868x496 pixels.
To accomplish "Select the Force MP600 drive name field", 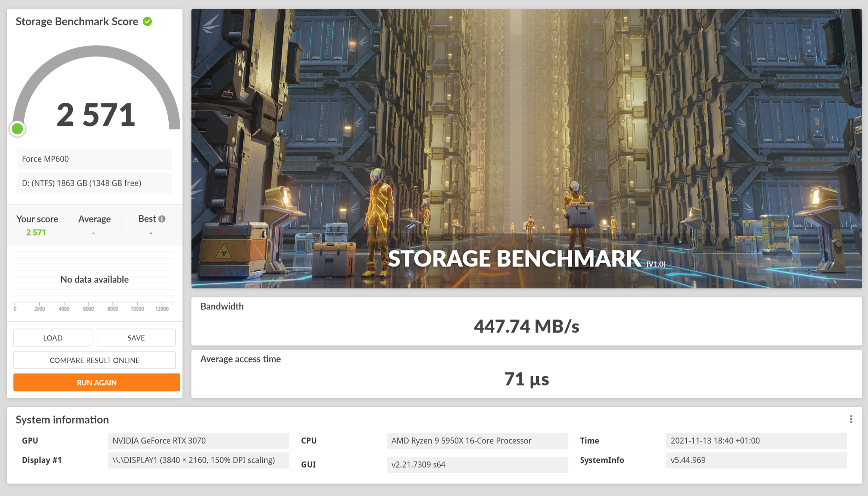I will click(x=94, y=159).
